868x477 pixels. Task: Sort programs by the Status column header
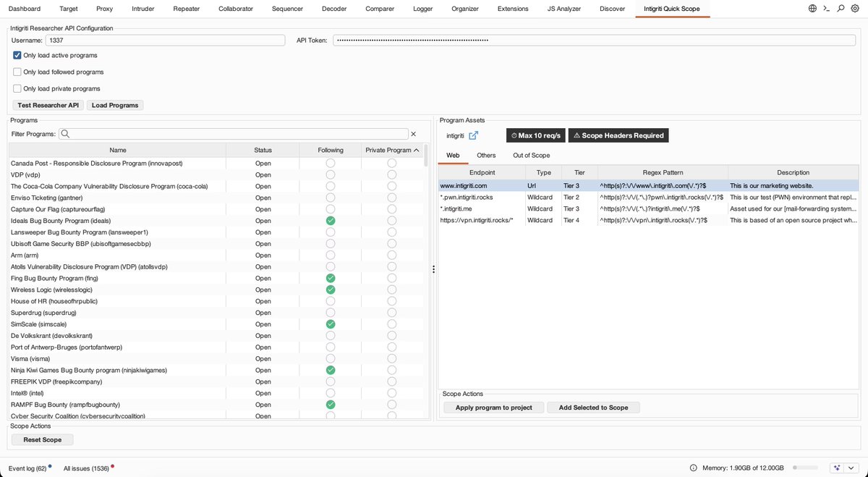click(263, 150)
